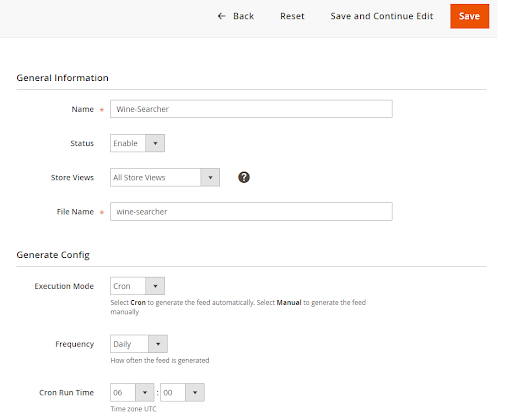
Task: Expand the Store Views dropdown arrow
Action: (x=210, y=177)
